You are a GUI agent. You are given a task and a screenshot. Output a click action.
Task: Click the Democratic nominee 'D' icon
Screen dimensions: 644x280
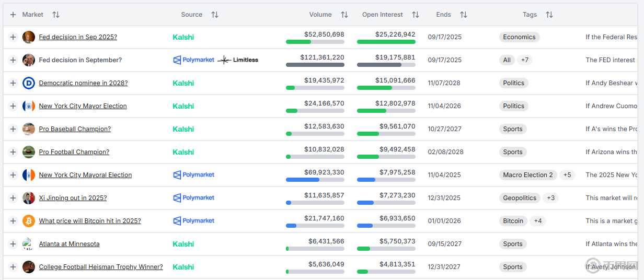(x=29, y=83)
